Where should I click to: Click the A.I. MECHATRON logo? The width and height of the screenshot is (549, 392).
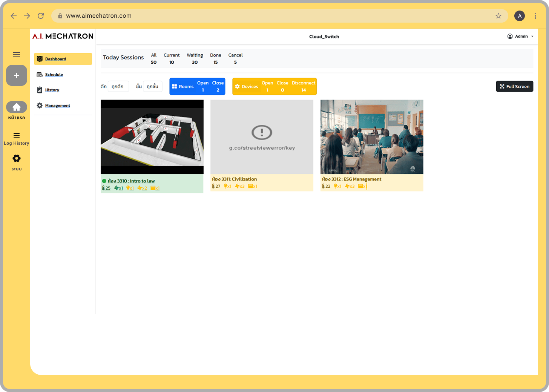point(63,36)
